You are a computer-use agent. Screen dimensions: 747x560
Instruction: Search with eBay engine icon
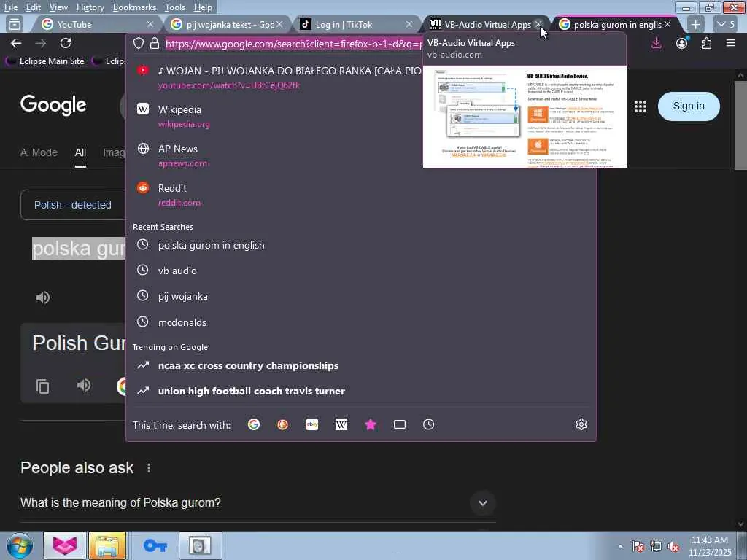[312, 424]
